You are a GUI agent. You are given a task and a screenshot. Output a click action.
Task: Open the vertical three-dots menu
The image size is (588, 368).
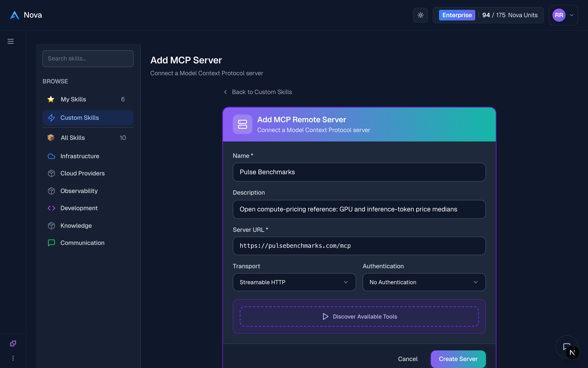pyautogui.click(x=13, y=358)
